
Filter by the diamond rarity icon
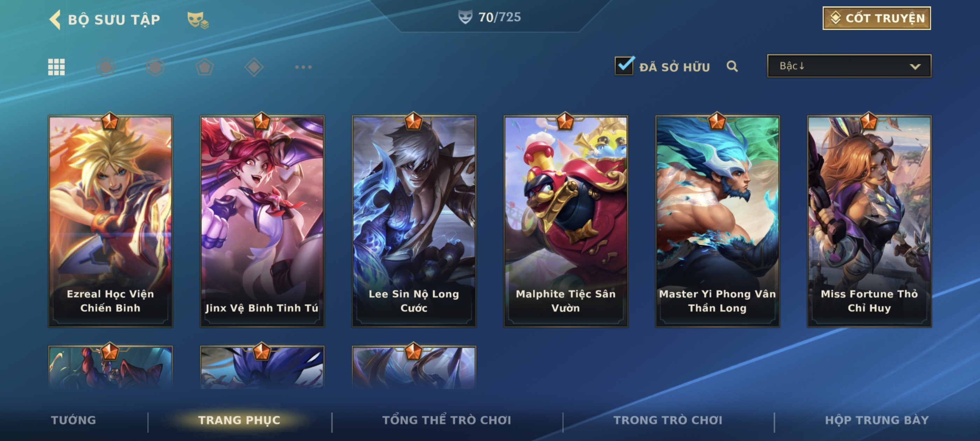tap(254, 67)
